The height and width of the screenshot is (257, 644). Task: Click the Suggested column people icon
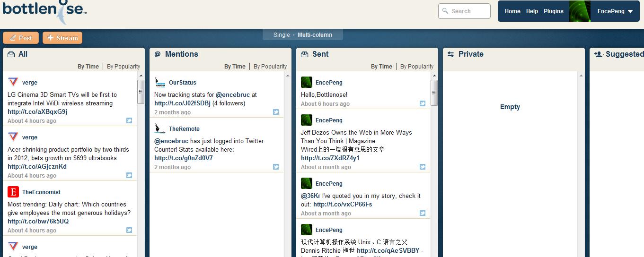click(598, 54)
